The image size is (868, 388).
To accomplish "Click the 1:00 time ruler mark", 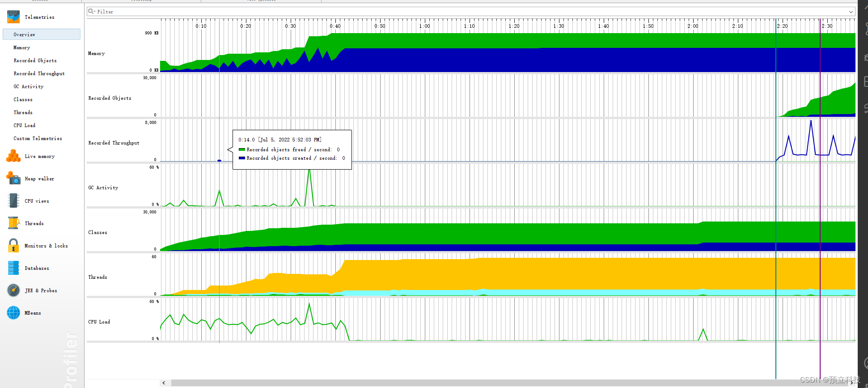I will pyautogui.click(x=425, y=26).
